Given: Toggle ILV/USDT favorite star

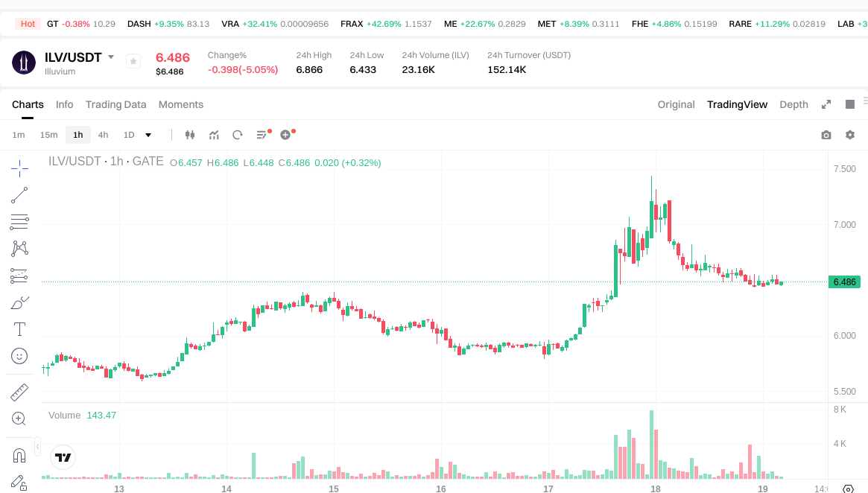Looking at the screenshot, I should point(133,61).
